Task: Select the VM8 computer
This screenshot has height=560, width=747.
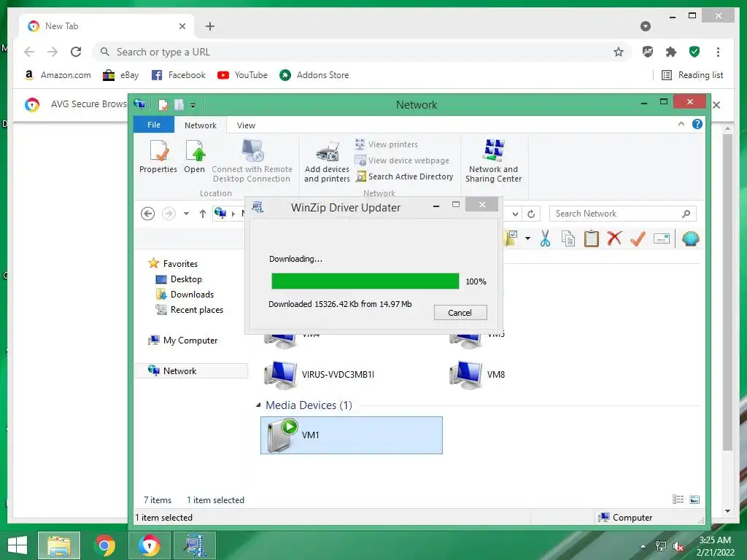Action: 477,375
